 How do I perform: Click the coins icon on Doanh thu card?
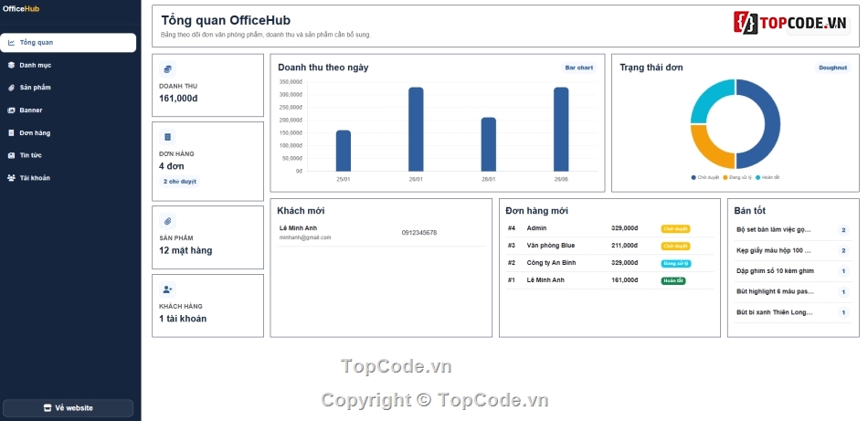coord(168,69)
